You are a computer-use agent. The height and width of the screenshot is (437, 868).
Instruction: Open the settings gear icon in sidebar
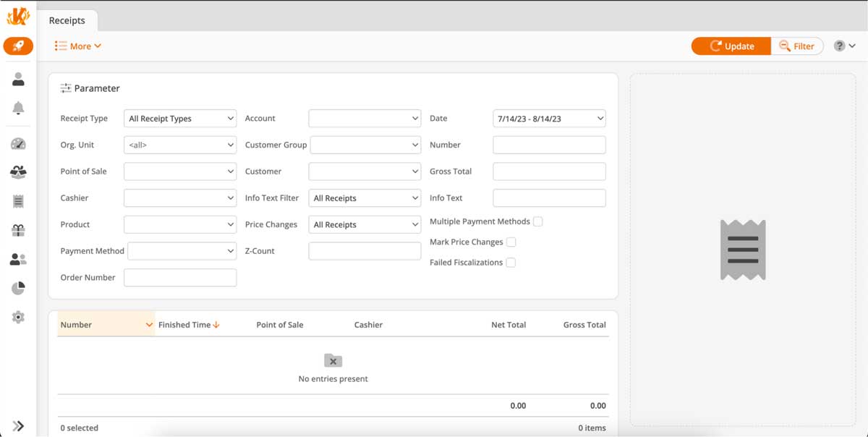(x=18, y=317)
